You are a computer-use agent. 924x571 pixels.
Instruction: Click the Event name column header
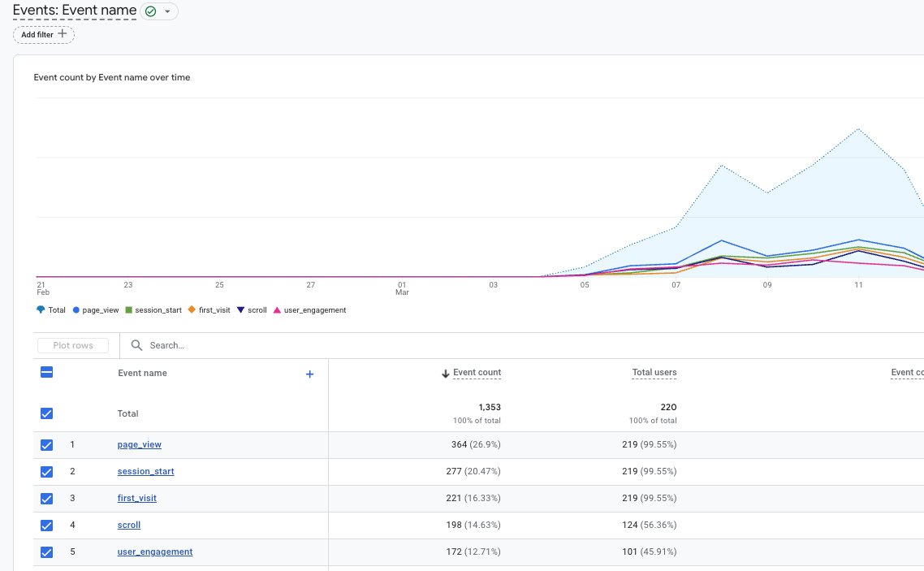point(142,373)
